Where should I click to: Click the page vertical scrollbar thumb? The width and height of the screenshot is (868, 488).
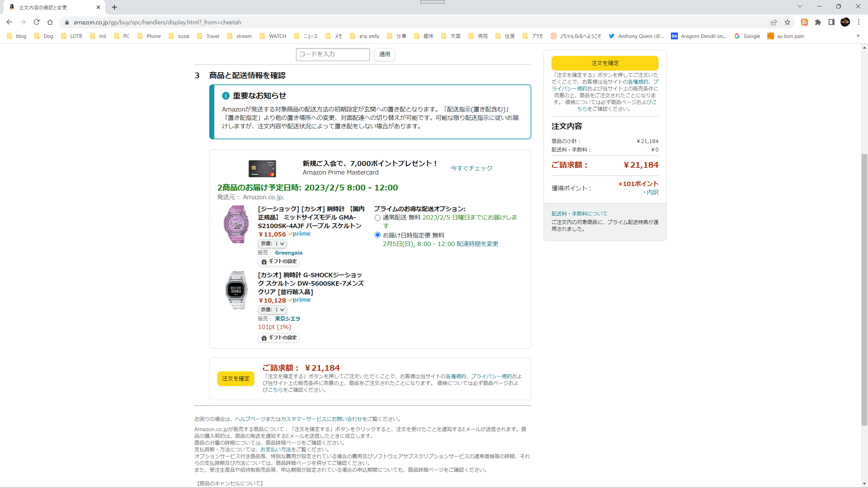(864, 290)
